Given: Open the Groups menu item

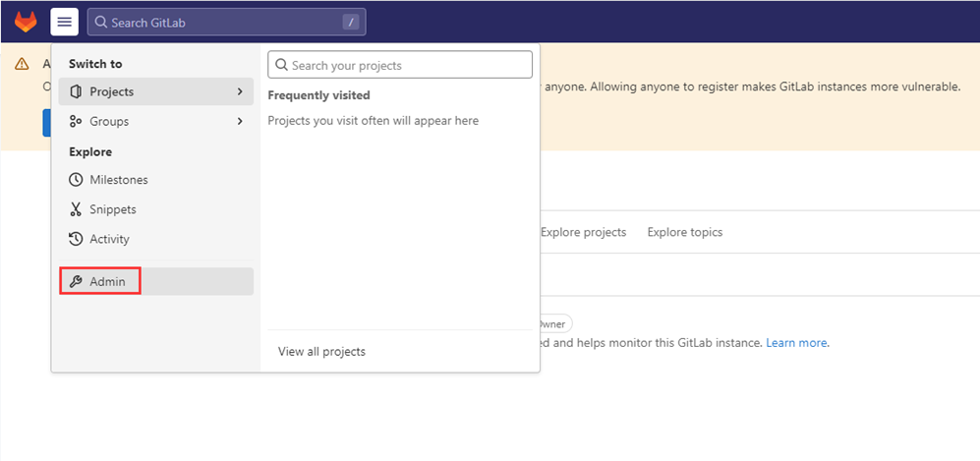Looking at the screenshot, I should (155, 121).
